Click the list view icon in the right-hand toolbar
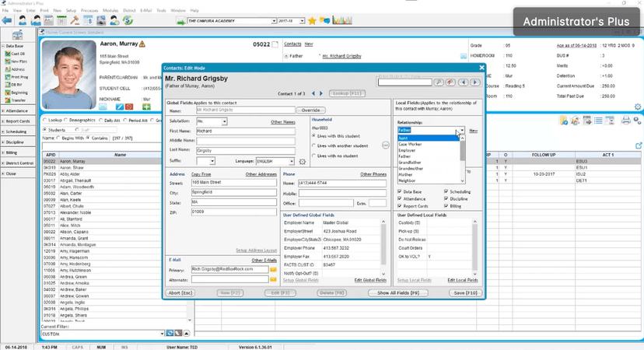Screen dimensions: 644x350 click(x=598, y=121)
